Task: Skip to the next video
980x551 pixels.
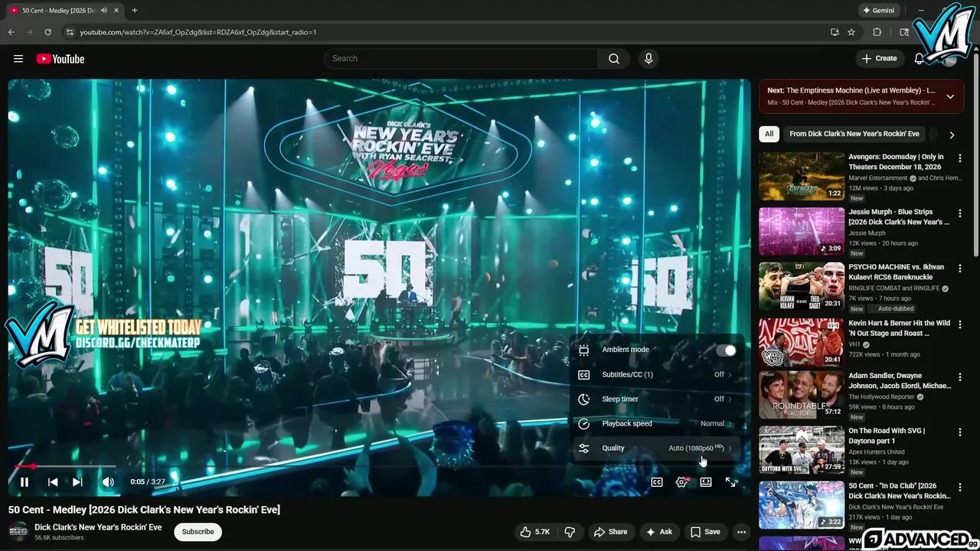Action: point(77,482)
